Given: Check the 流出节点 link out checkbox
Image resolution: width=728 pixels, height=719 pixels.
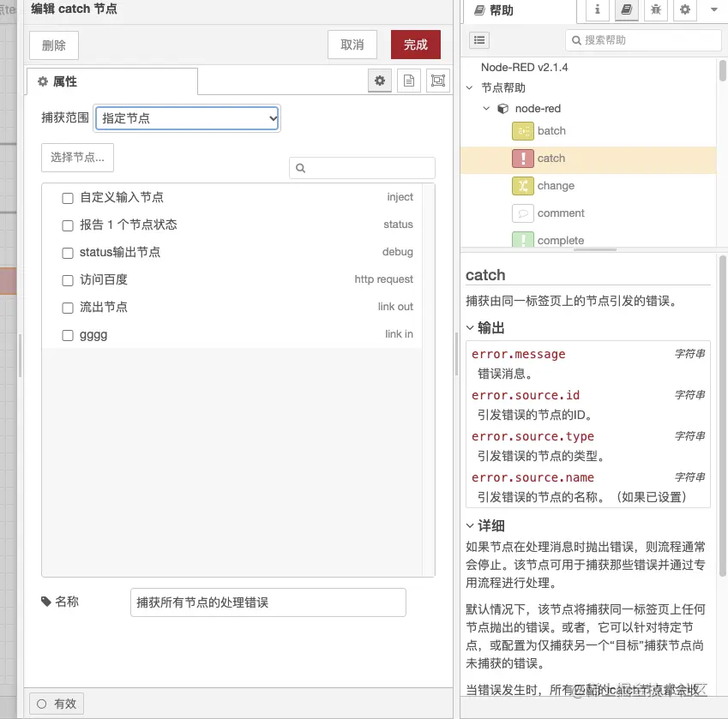Looking at the screenshot, I should [x=68, y=308].
